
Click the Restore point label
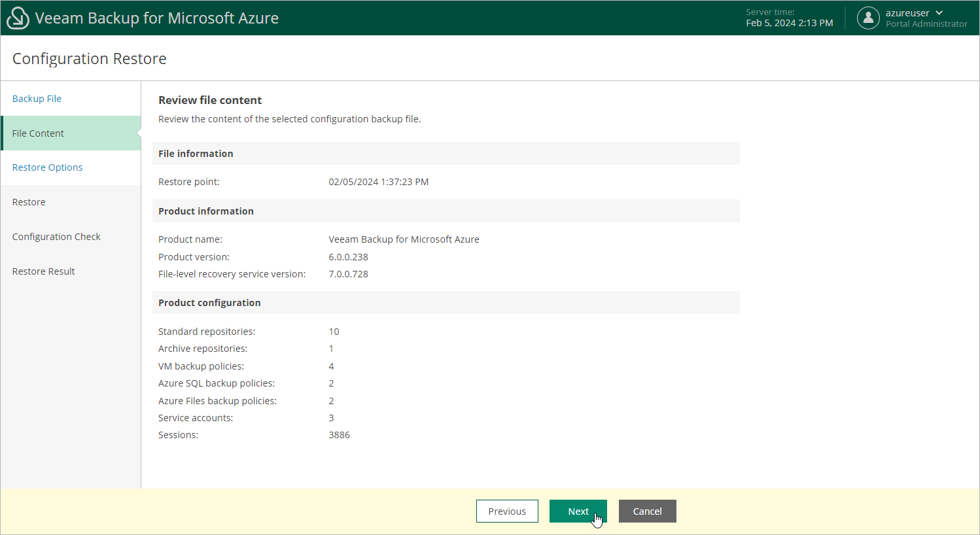click(x=189, y=182)
